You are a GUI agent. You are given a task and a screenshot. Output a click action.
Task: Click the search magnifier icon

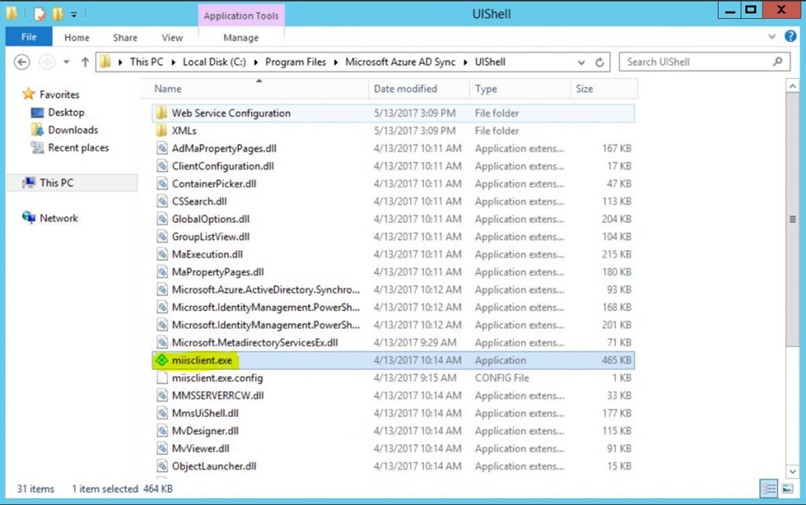pyautogui.click(x=778, y=62)
